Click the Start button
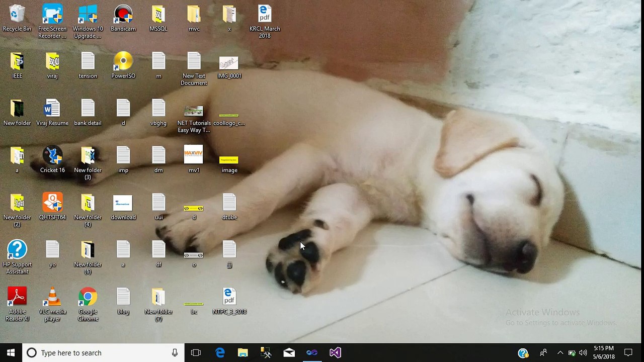 [11, 353]
